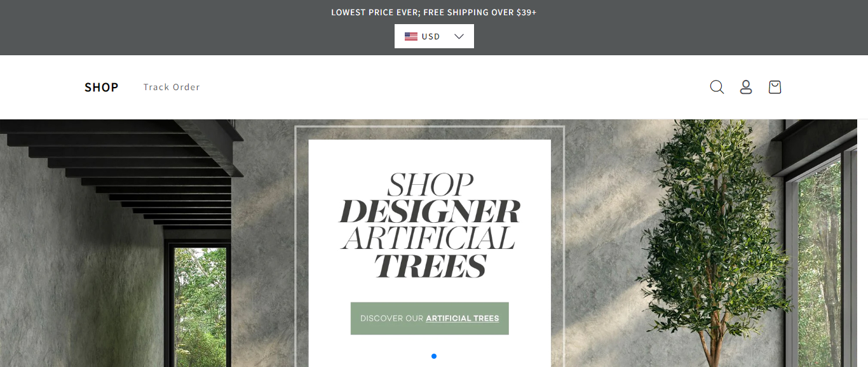Follow the underlined Artificial Trees text
Screen dimensions: 868x367
click(x=463, y=318)
